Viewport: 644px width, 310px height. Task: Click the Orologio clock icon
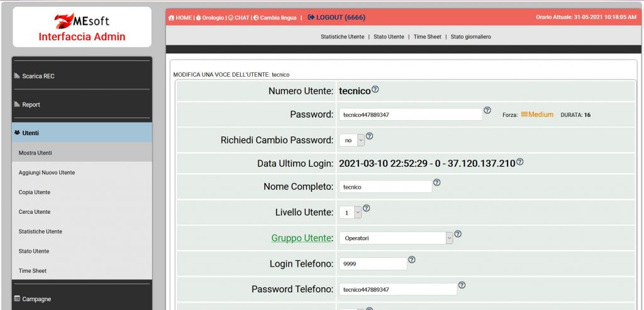[198, 18]
